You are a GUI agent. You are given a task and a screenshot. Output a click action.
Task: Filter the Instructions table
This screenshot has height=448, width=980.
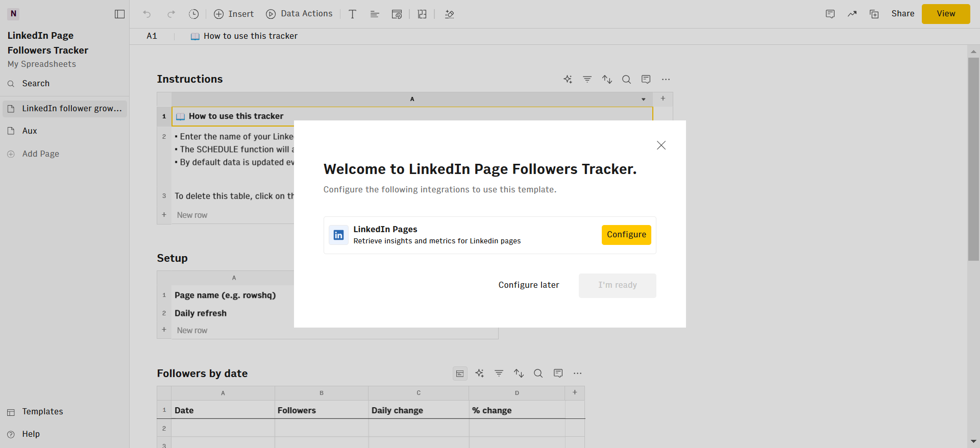tap(587, 79)
